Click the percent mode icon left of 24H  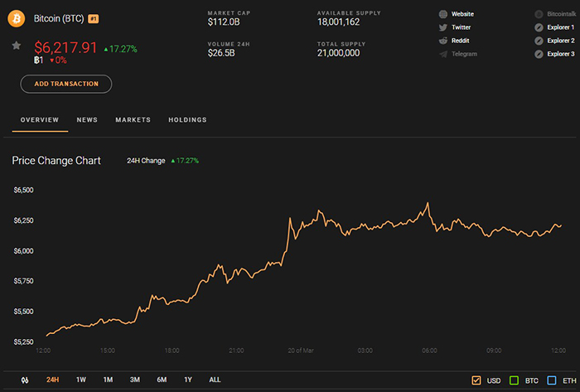point(25,380)
